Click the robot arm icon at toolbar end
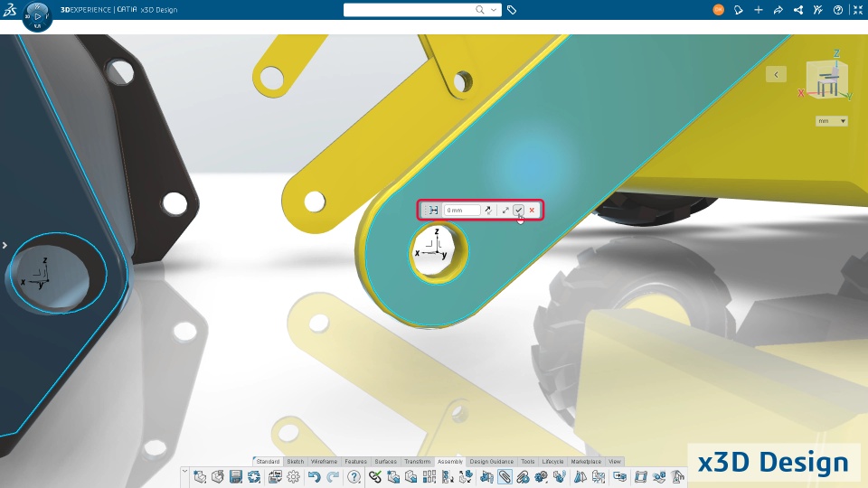Image resolution: width=868 pixels, height=488 pixels. [677, 477]
